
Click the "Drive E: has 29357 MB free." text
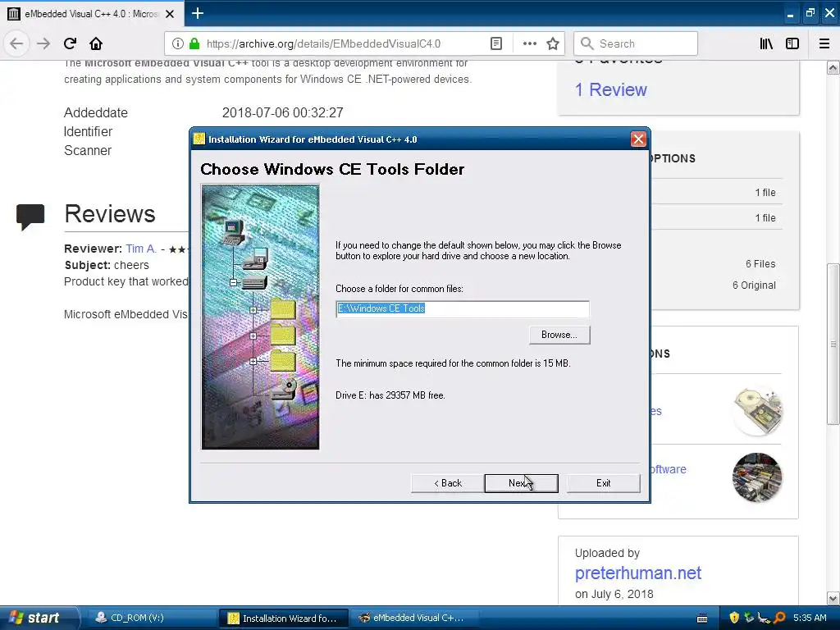click(x=390, y=395)
